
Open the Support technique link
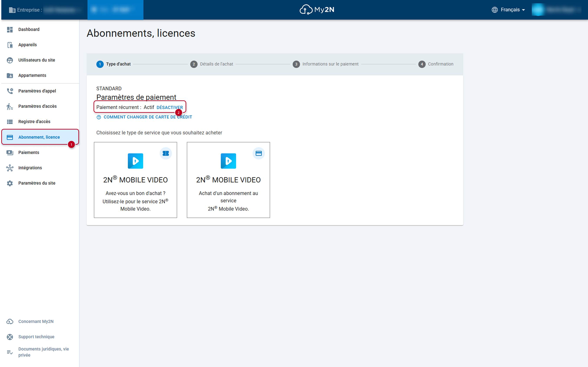[36, 337]
